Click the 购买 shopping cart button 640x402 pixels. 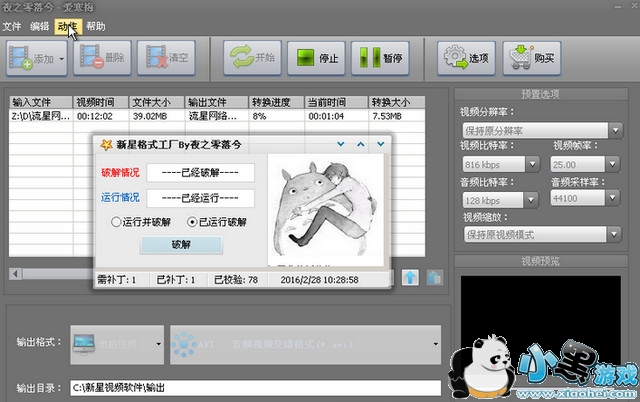(531, 58)
